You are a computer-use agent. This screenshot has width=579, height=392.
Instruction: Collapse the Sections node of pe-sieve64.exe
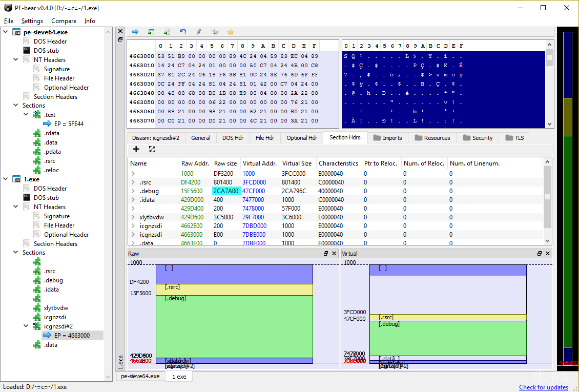[16, 105]
